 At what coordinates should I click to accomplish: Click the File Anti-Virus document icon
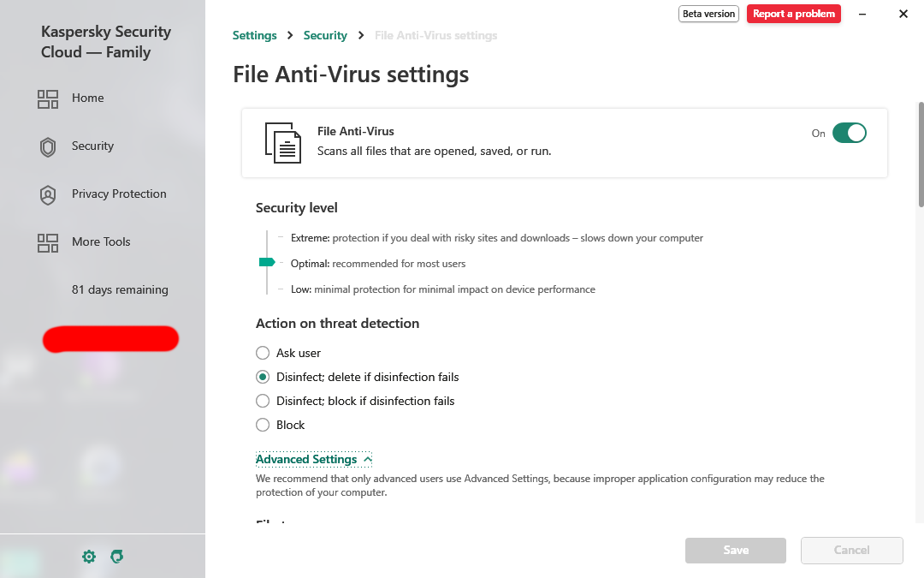283,142
